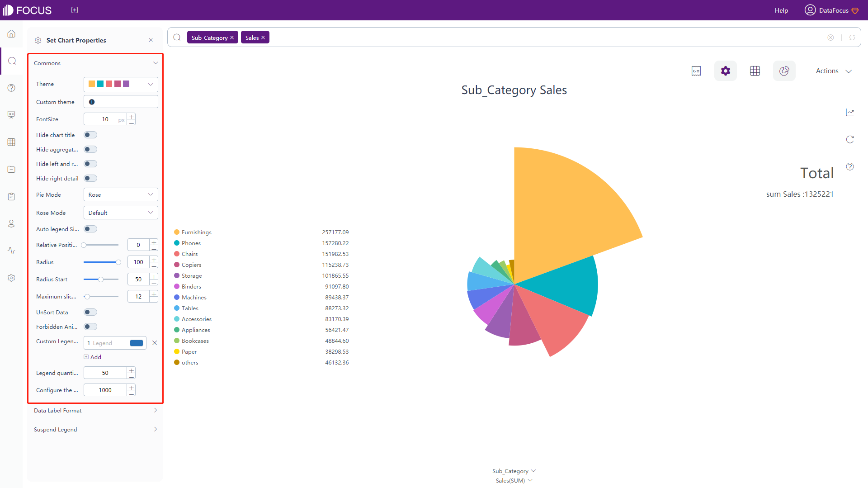Image resolution: width=868 pixels, height=488 pixels.
Task: Toggle Hide aggregate switch
Action: (x=90, y=149)
